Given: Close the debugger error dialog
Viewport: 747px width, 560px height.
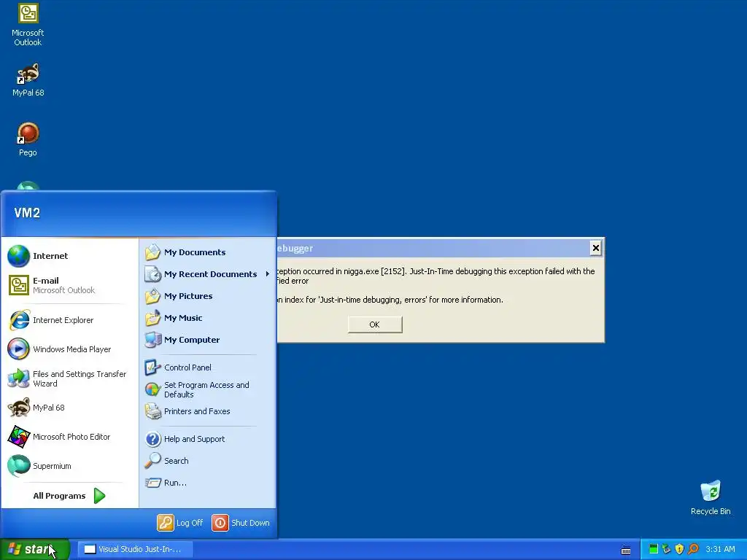Looking at the screenshot, I should coord(595,248).
